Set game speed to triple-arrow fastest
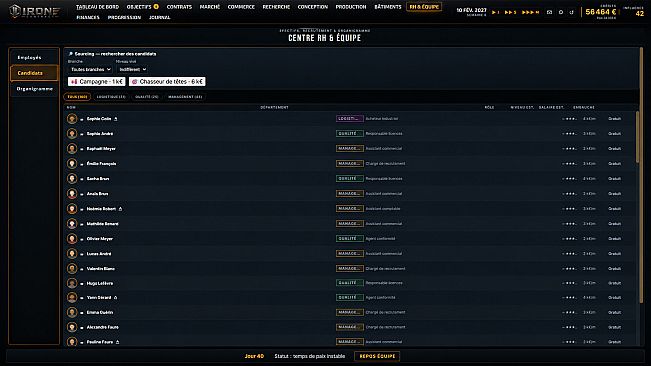 click(530, 12)
